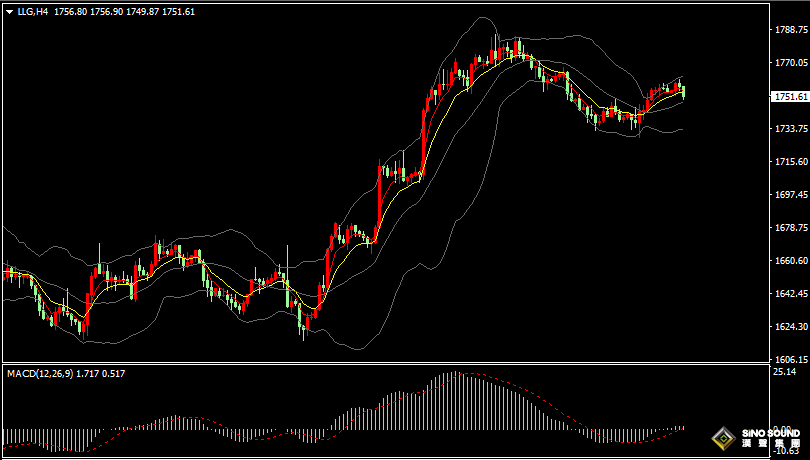Click the tall red candle near 1715.60
The width and height of the screenshot is (810, 460).
[x=380, y=200]
